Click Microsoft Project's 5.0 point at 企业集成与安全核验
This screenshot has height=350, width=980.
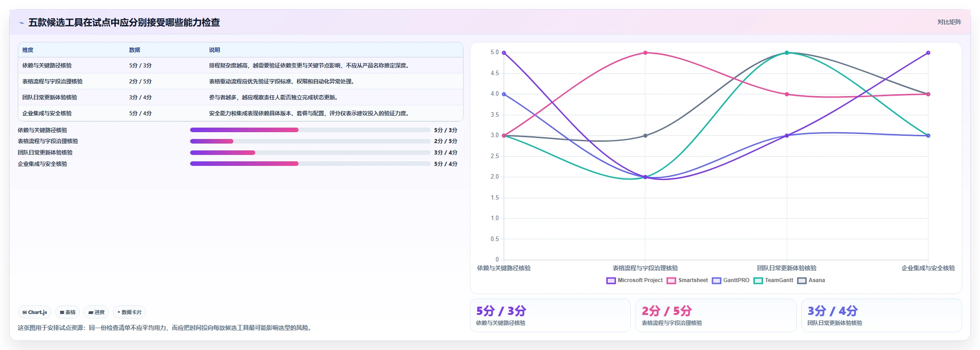[928, 53]
